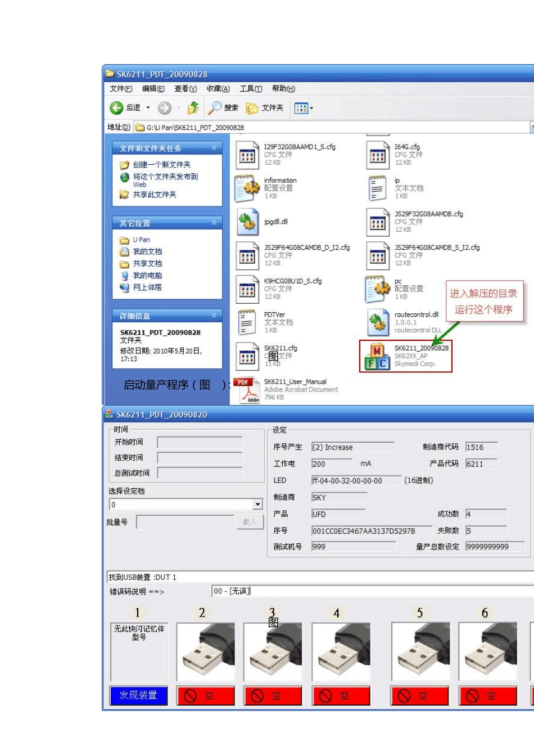This screenshot has width=534, height=756.
Task: Select the pc config settings icon
Action: [378, 289]
